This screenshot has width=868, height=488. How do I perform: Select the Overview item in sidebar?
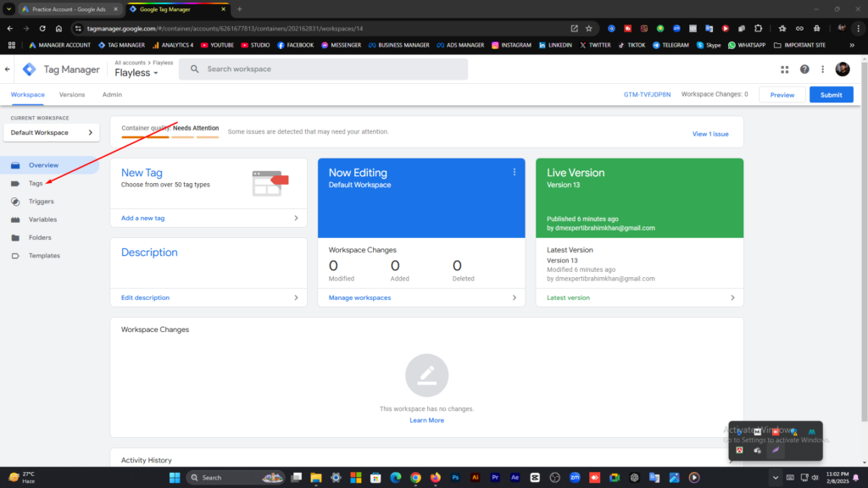tap(50, 165)
